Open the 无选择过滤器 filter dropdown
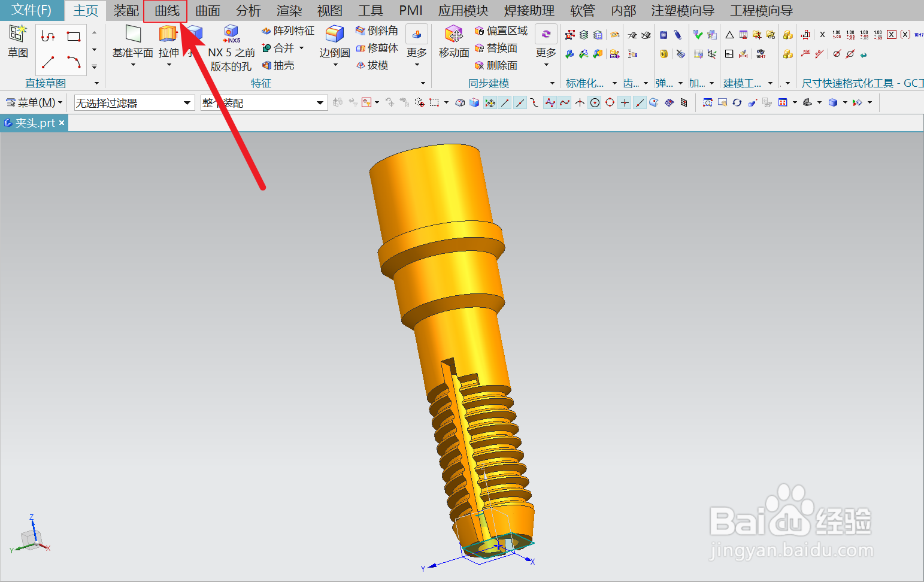The image size is (924, 582). point(187,103)
